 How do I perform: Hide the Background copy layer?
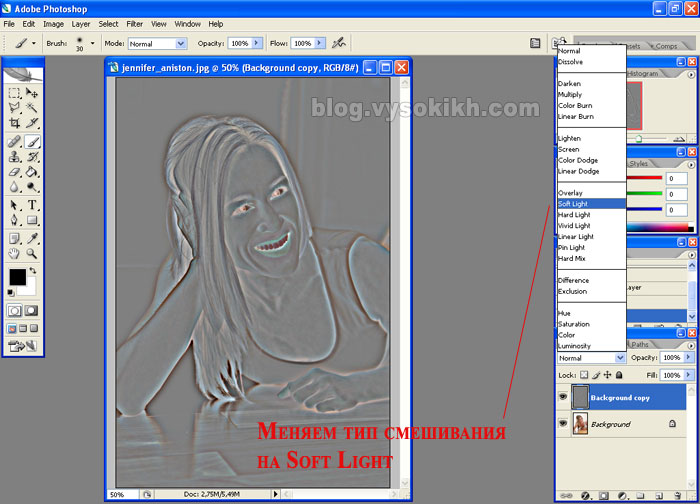click(563, 397)
